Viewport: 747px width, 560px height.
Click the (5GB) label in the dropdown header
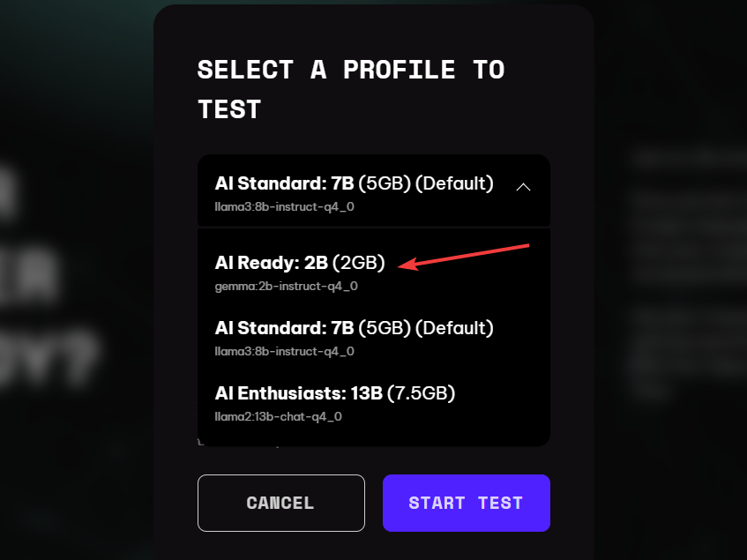(385, 183)
